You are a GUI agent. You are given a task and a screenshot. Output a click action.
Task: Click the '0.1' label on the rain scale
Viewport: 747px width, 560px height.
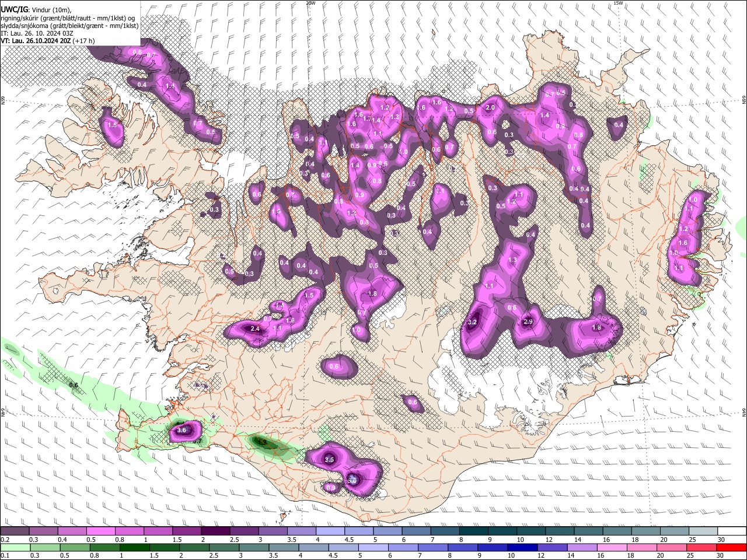tap(5, 556)
